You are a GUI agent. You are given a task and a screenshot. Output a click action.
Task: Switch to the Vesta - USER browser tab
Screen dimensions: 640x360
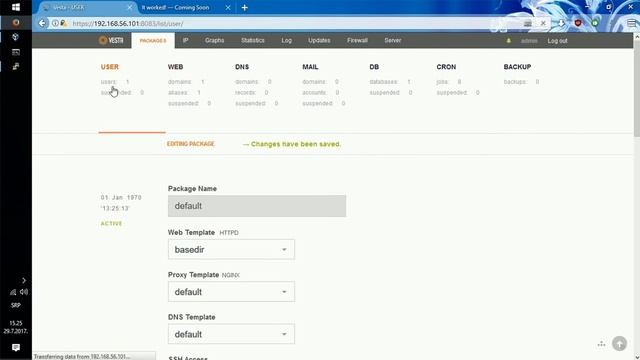pos(87,7)
